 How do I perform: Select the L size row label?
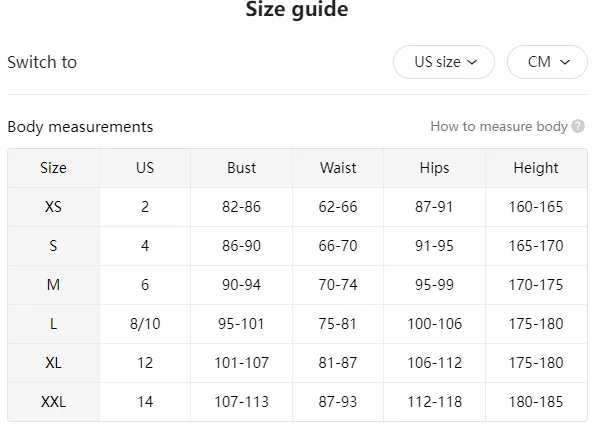54,324
